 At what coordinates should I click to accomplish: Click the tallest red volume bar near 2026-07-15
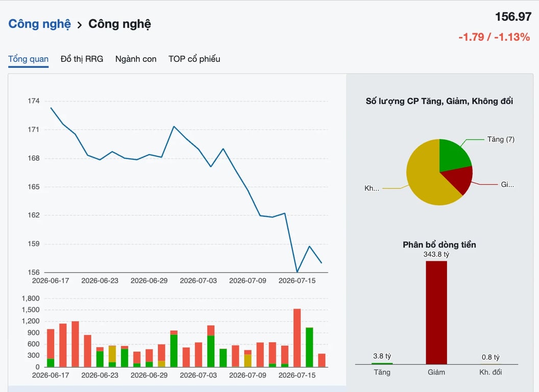[297, 338]
